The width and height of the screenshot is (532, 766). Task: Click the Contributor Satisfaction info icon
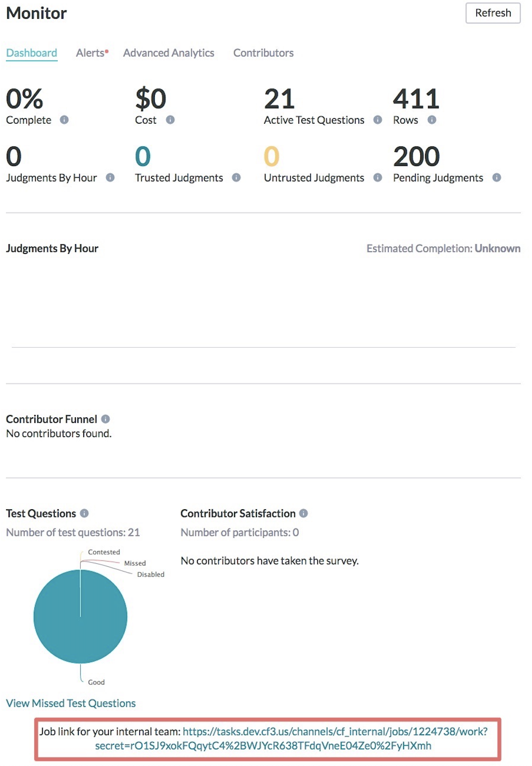tap(304, 514)
